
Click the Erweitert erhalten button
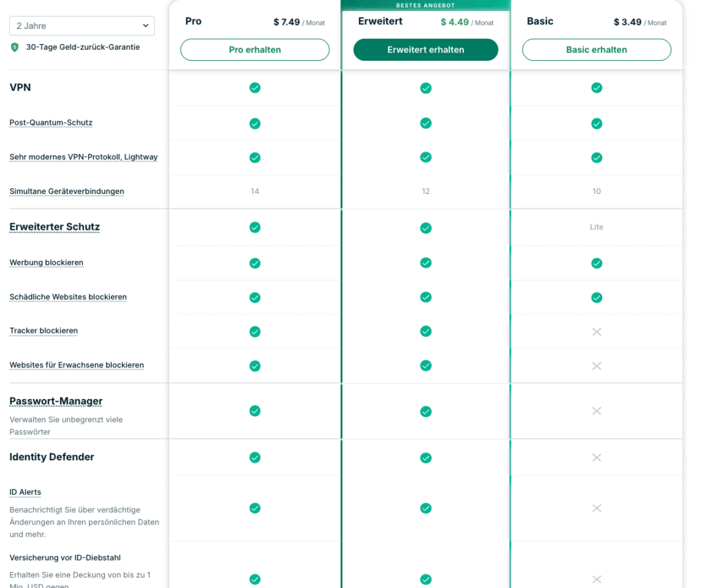425,50
